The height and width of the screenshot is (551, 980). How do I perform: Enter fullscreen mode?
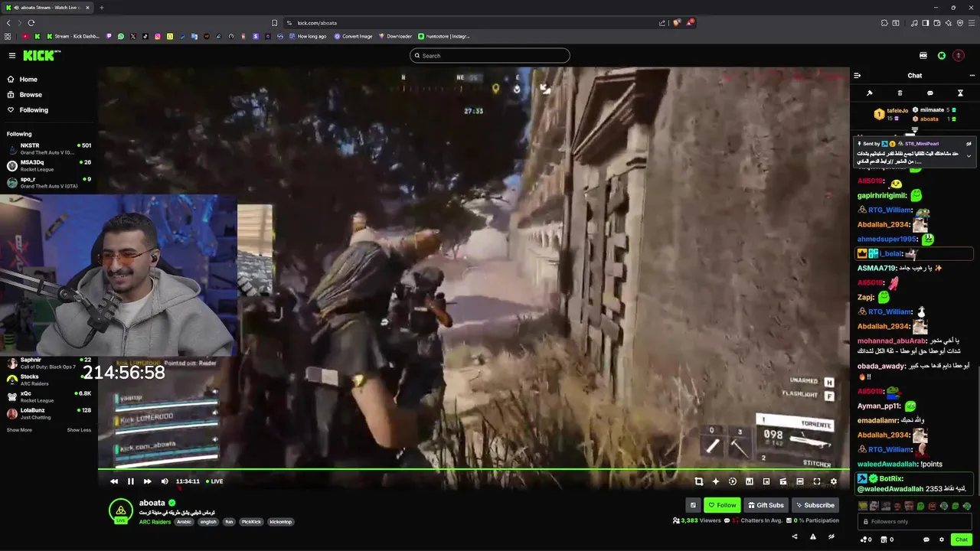[x=817, y=481]
